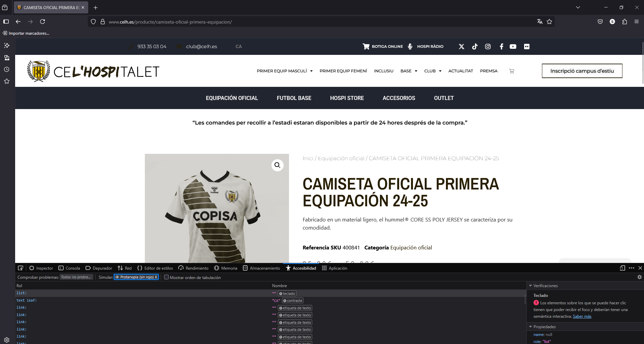Open the Facebook page icon
Viewport: 644px width, 344px height.
pyautogui.click(x=501, y=46)
